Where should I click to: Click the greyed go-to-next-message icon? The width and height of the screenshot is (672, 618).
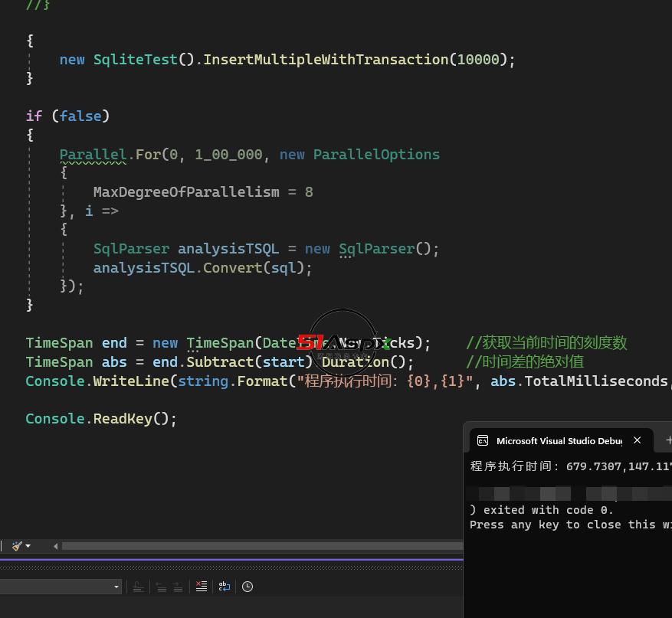click(178, 587)
